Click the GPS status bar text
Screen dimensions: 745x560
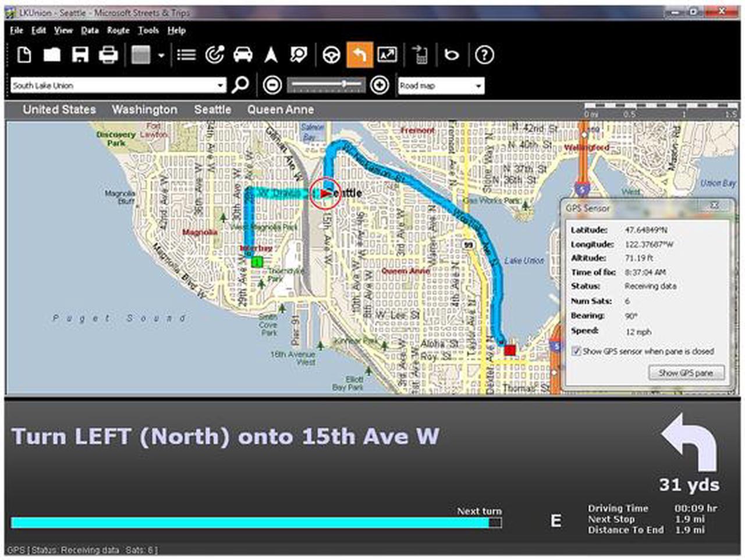click(x=82, y=550)
